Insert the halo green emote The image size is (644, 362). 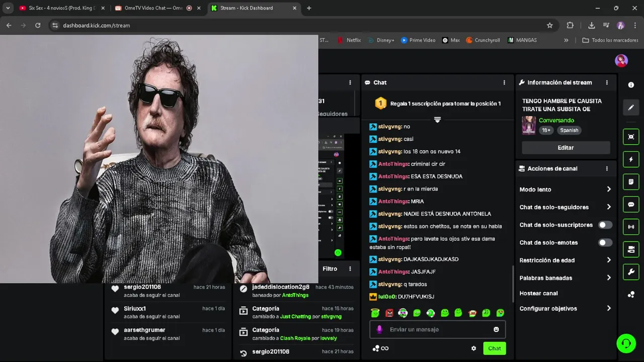[375, 313]
